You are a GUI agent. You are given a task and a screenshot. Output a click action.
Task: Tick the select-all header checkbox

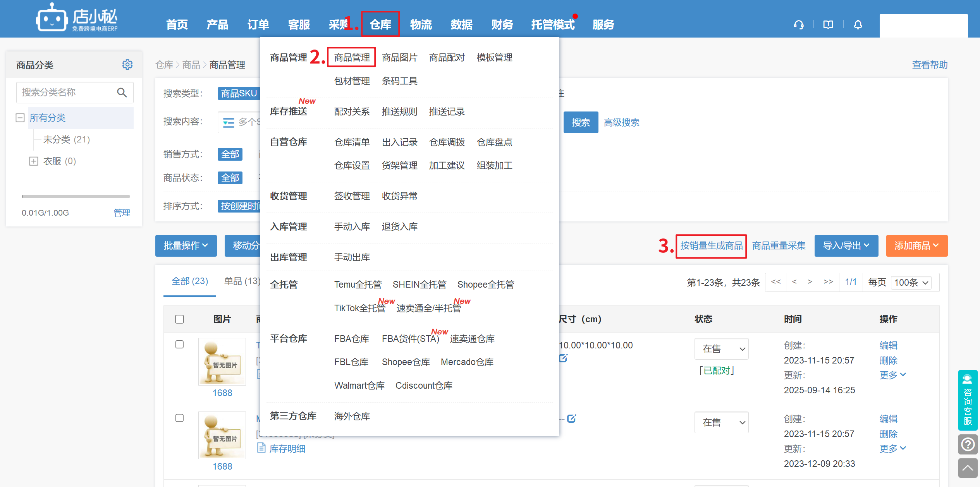[x=179, y=319]
